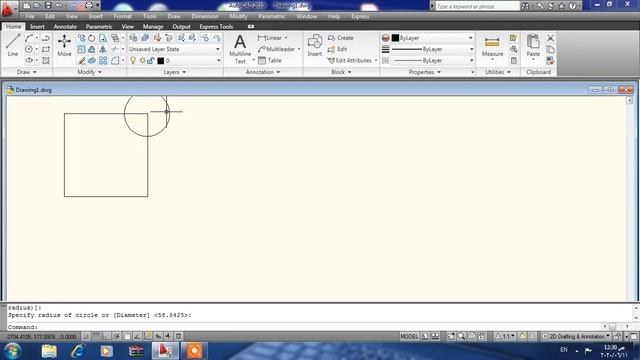Click the Save icon in quick access toolbar
This screenshot has width=640, height=360.
pos(48,6)
